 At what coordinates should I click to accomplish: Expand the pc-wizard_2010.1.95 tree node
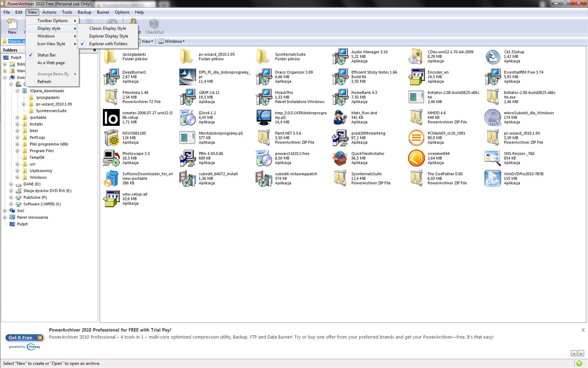[23, 104]
